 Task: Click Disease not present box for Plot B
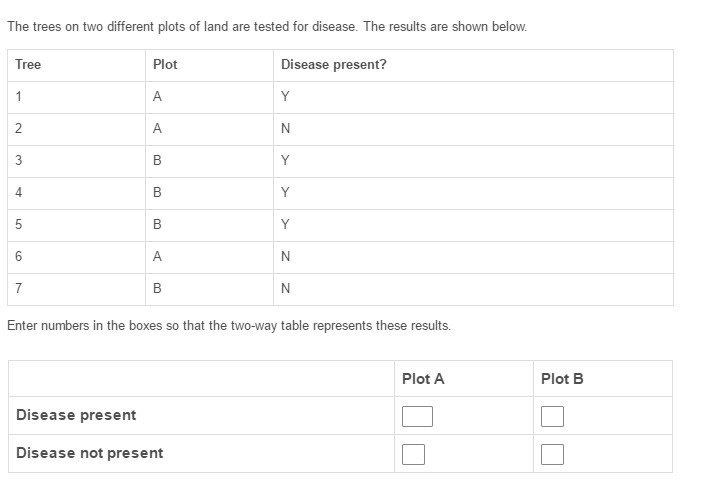(x=552, y=454)
